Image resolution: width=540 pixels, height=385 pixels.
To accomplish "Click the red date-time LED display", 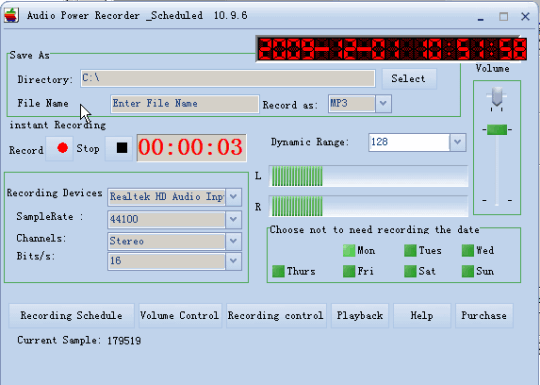I will (x=392, y=49).
